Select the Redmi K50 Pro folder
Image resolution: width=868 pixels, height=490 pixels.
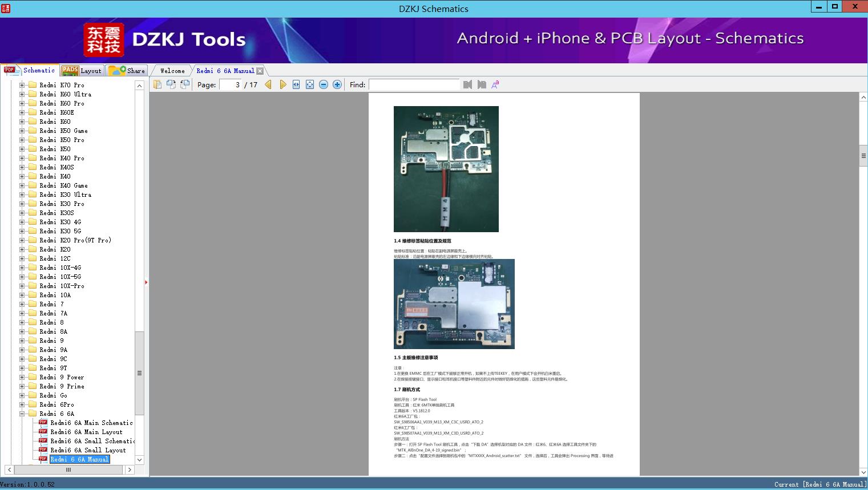point(62,140)
